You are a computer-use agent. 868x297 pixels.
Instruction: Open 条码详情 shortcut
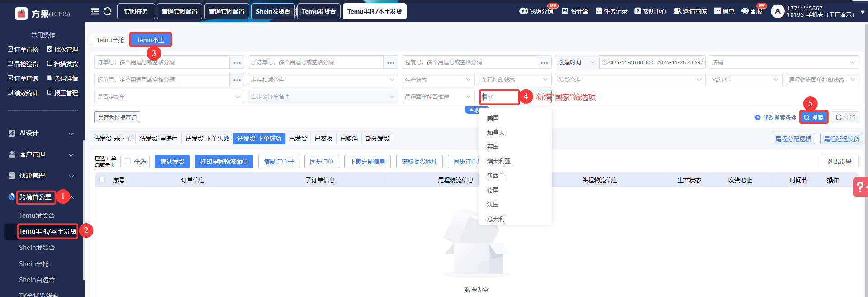click(x=62, y=78)
